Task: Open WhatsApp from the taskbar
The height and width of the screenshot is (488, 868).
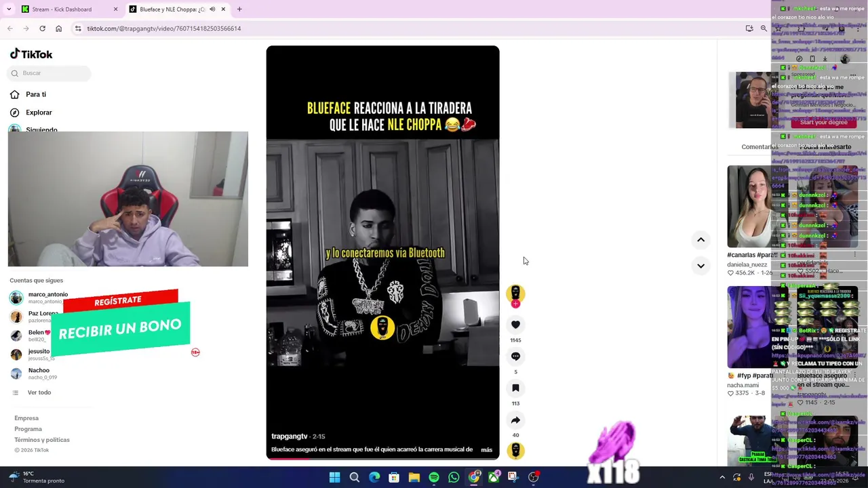Action: coord(454,477)
